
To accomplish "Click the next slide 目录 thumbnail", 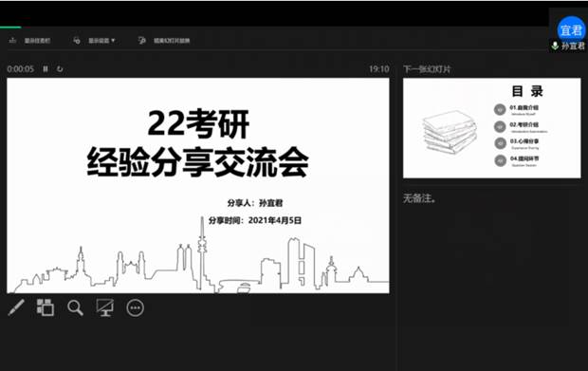I will click(x=491, y=128).
